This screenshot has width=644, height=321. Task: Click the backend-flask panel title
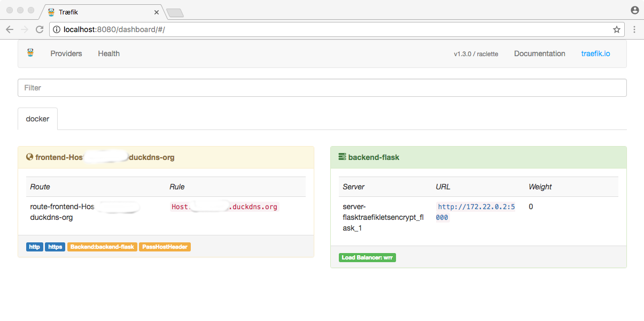tap(374, 157)
